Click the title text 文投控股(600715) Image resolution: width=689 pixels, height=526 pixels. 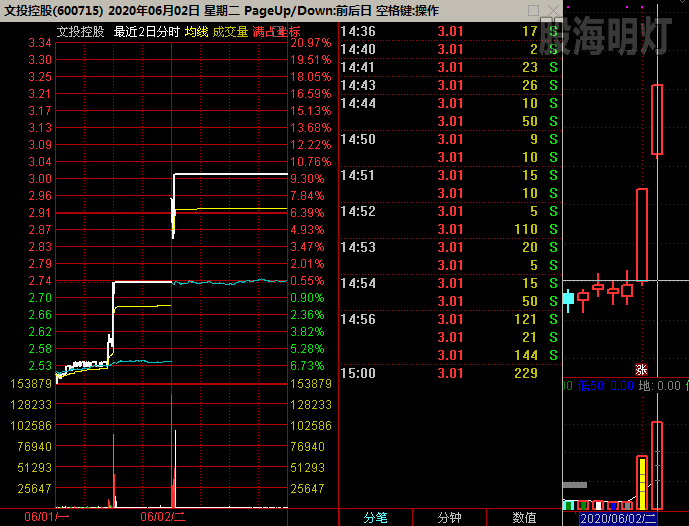tap(54, 11)
